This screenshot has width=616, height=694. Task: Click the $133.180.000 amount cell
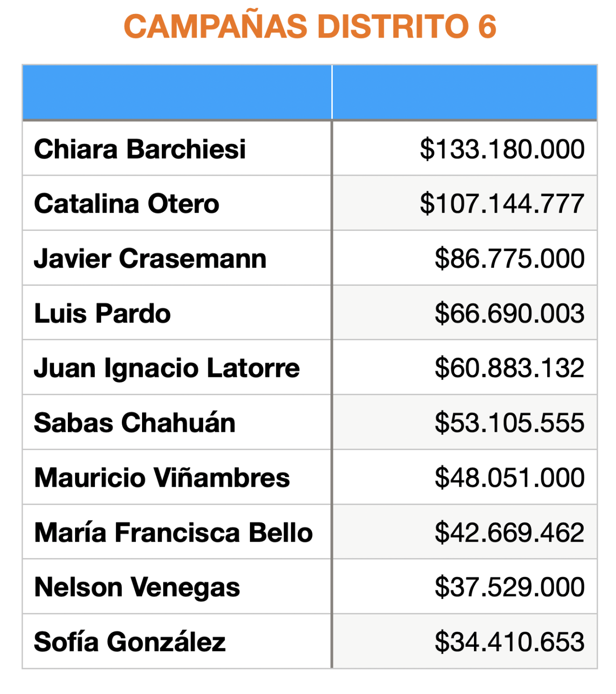click(x=502, y=149)
